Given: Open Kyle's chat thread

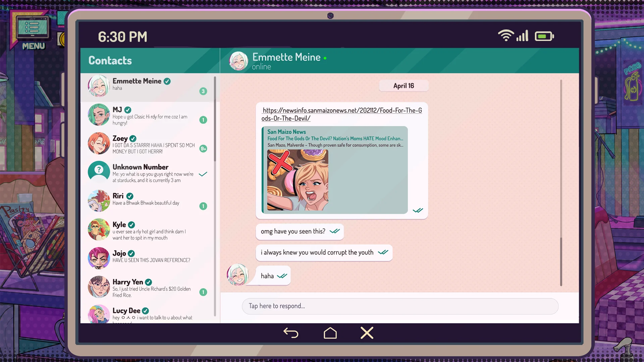Looking at the screenshot, I should click(148, 230).
